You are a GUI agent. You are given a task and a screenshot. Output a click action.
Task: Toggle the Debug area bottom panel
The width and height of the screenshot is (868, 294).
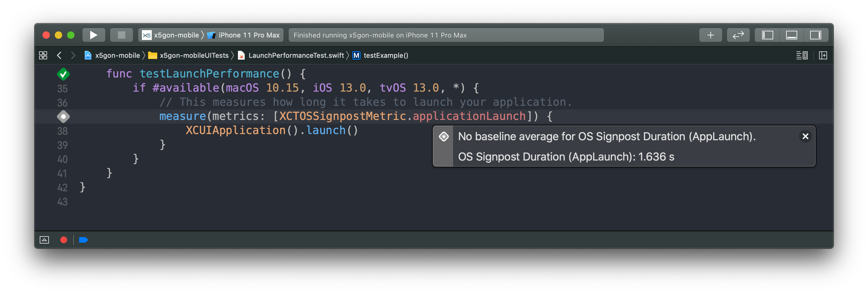coord(791,35)
